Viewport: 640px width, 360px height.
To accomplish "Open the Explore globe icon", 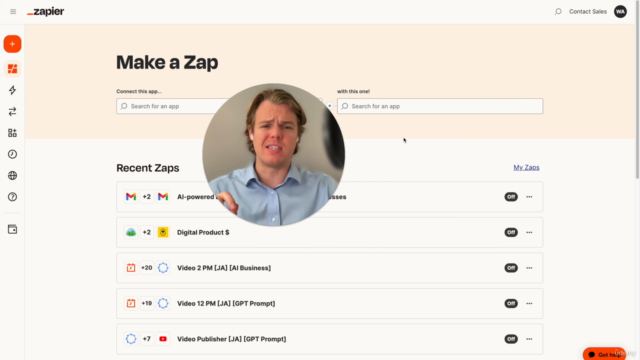I will point(12,176).
